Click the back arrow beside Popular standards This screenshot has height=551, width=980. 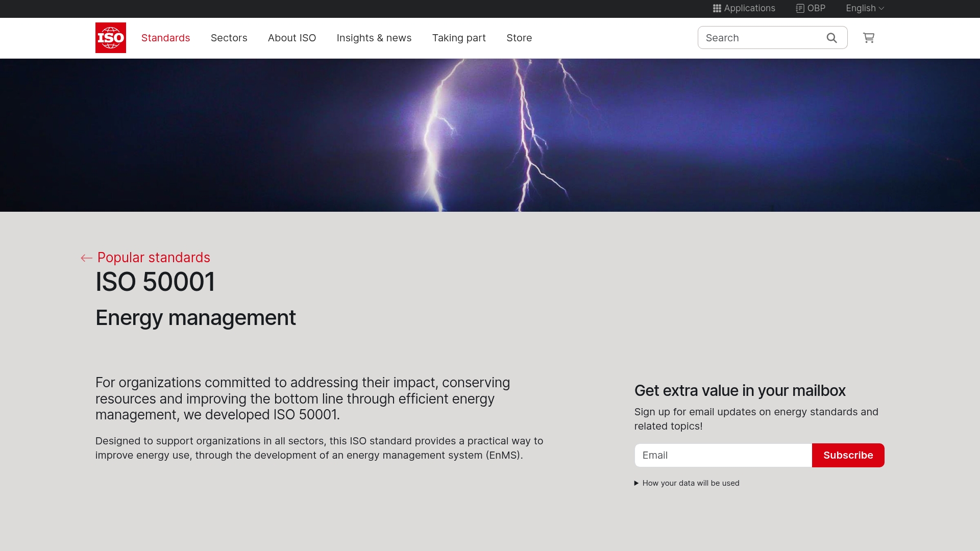(x=86, y=258)
